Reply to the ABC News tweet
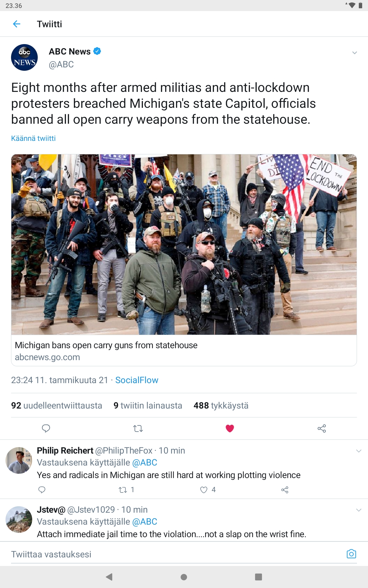This screenshot has width=368, height=588. coord(46,428)
